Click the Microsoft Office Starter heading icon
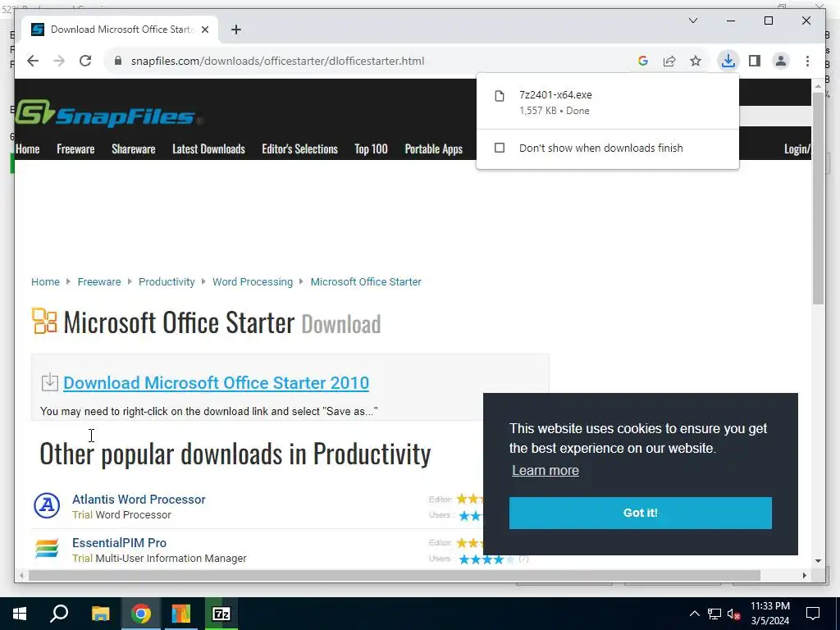The image size is (840, 630). (44, 321)
